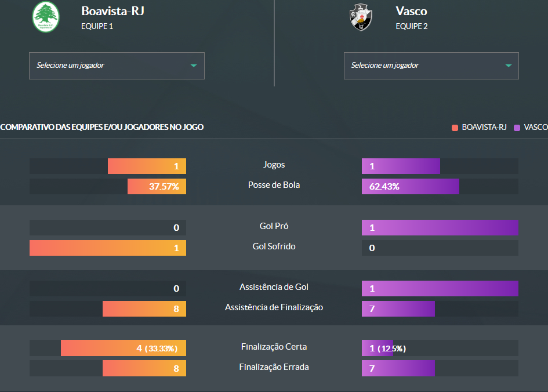Click the Boavista-RJ dropdown arrow
548x392 pixels.
[x=194, y=66]
